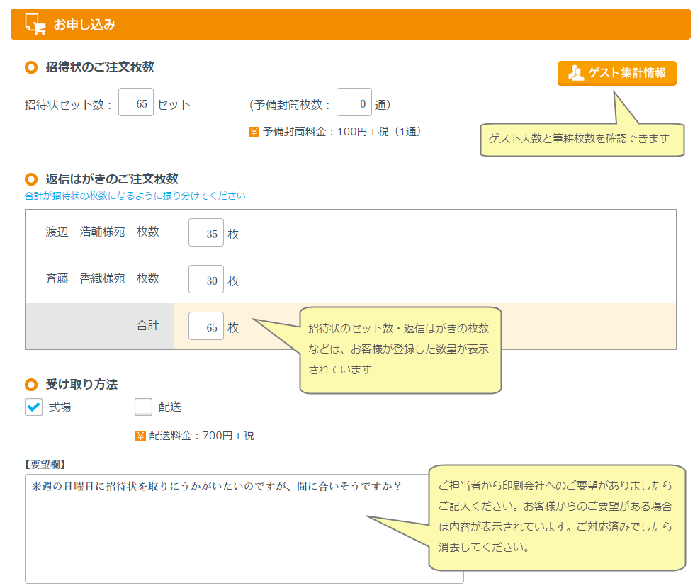Uncheck the 式場 pickup checkbox

pos(34,407)
